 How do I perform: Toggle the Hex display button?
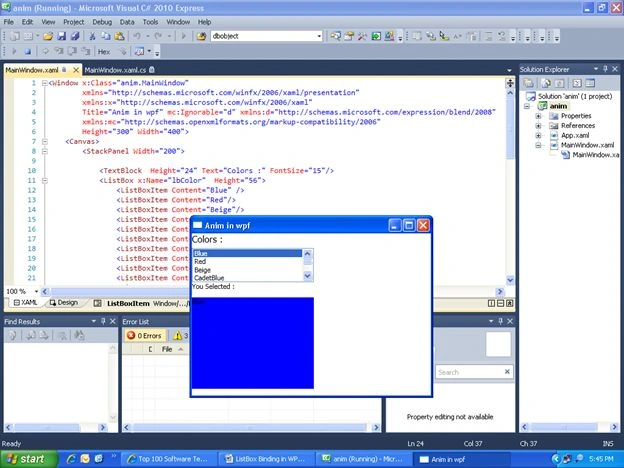click(x=104, y=51)
